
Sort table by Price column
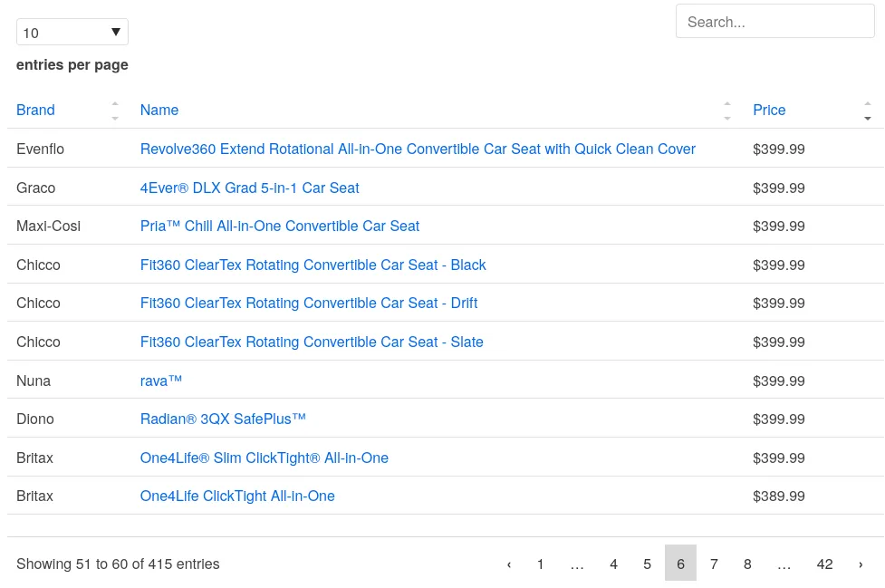point(769,110)
